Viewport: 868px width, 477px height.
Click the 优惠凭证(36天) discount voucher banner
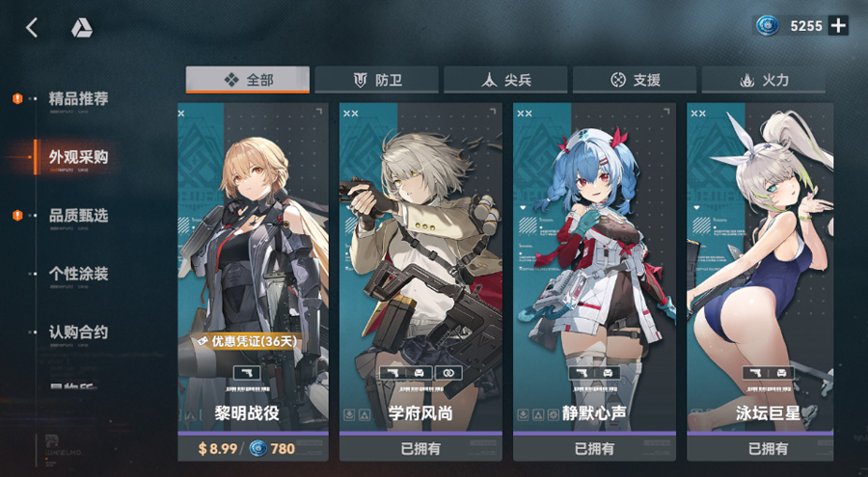point(247,341)
